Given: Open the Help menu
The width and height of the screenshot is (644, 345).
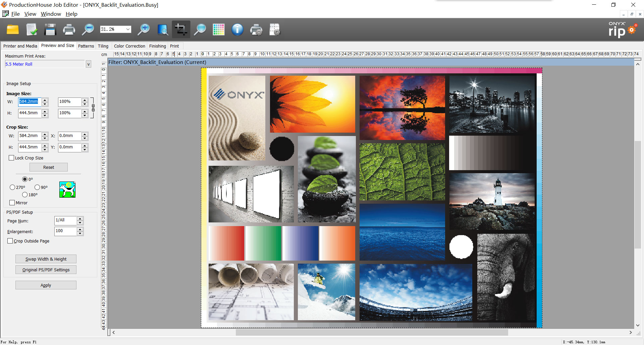Looking at the screenshot, I should 71,14.
